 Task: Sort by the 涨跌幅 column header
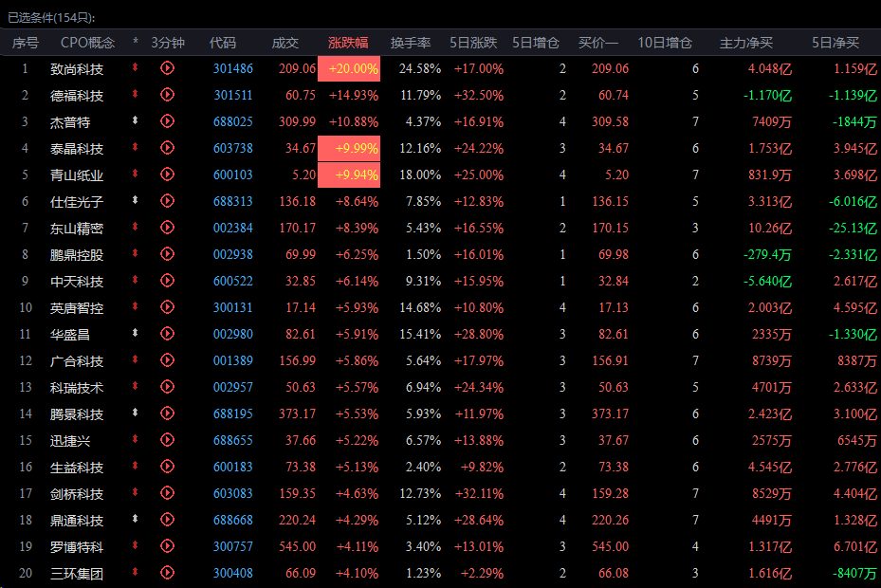(348, 43)
